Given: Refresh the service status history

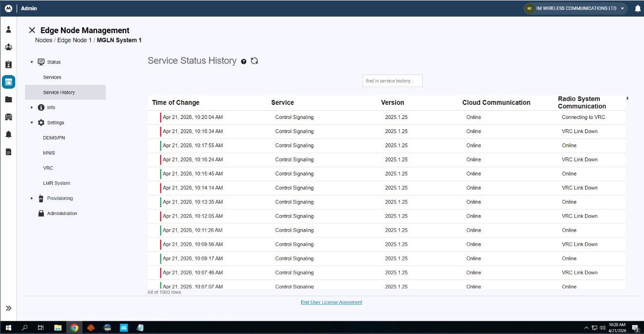Looking at the screenshot, I should tap(254, 61).
